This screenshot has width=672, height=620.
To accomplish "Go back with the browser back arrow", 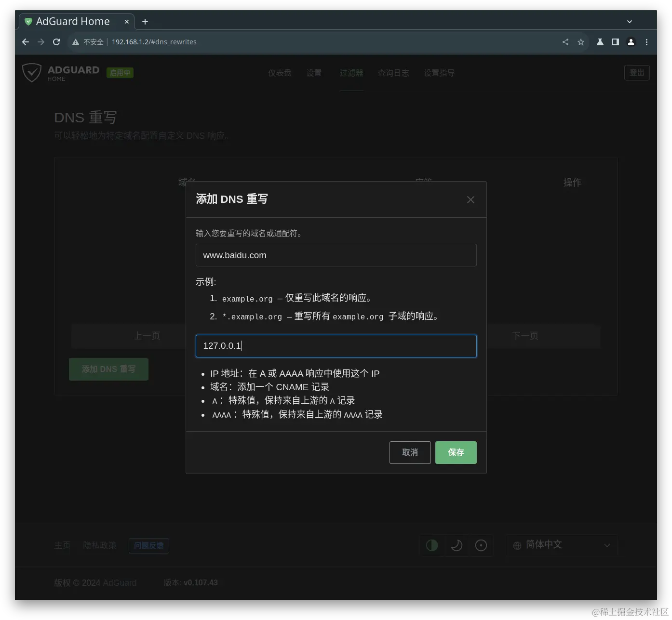I will [26, 42].
